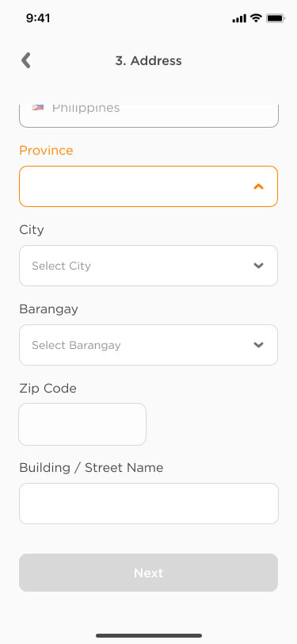Tap the back chevron icon
The image size is (297, 644).
[26, 60]
